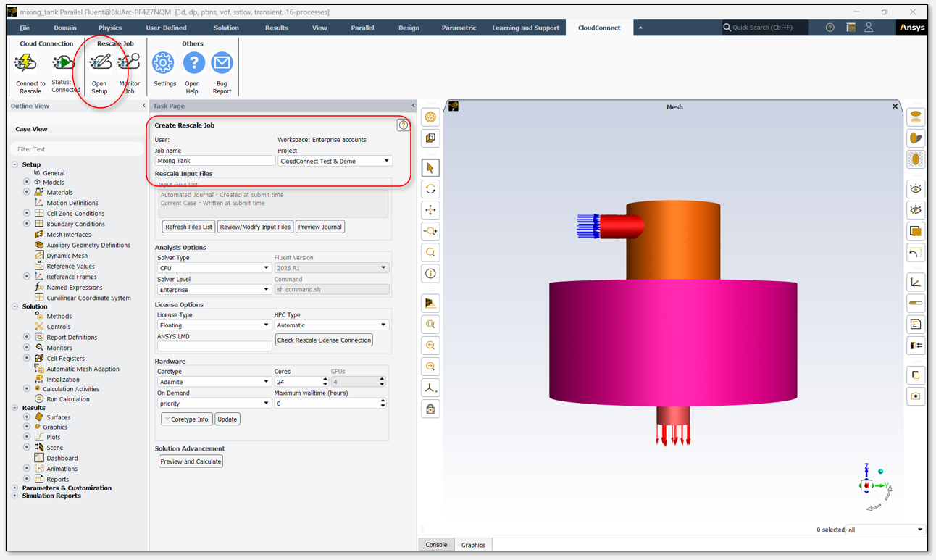
Task: Click the lock view padlock icon
Action: [x=430, y=409]
